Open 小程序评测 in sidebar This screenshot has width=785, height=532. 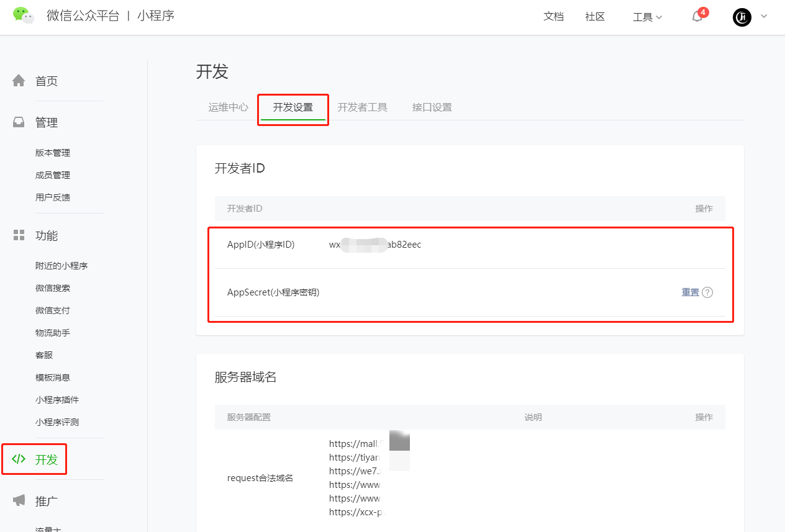tap(57, 422)
